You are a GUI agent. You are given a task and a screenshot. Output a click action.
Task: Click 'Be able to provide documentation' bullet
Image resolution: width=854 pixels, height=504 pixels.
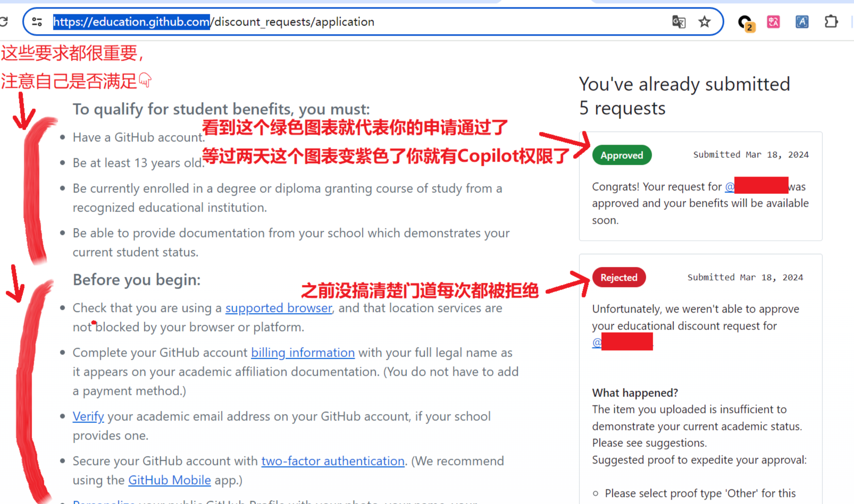pos(291,242)
